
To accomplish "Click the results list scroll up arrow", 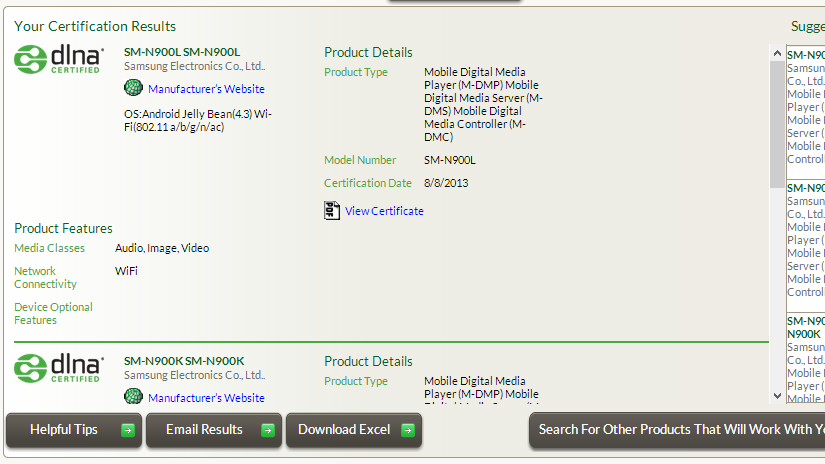I will pos(777,53).
